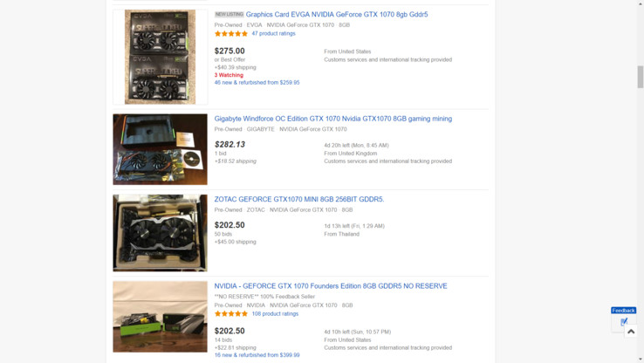Screen dimensions: 644x363
Task: Open ZOTAC GEFORCE GTX1070 MINI 8GB listing
Action: 299,199
